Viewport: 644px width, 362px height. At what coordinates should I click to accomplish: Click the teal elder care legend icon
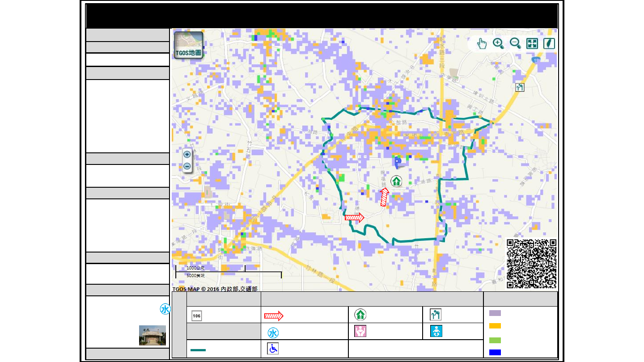click(x=436, y=315)
